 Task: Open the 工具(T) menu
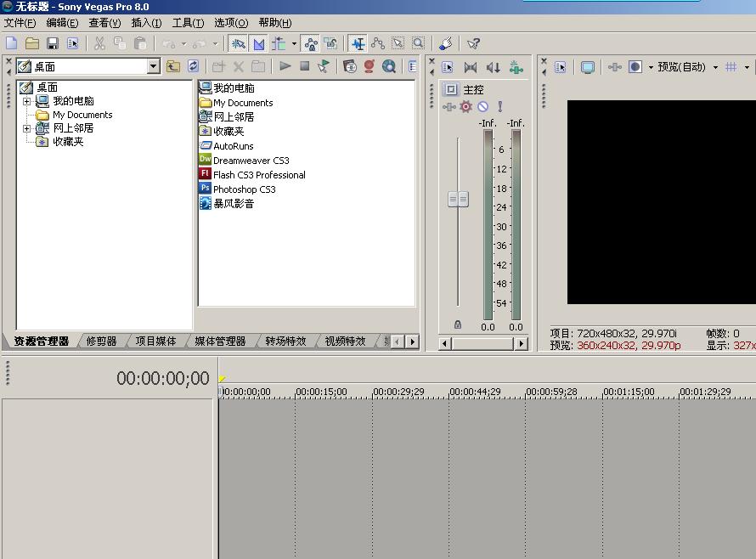pos(188,23)
